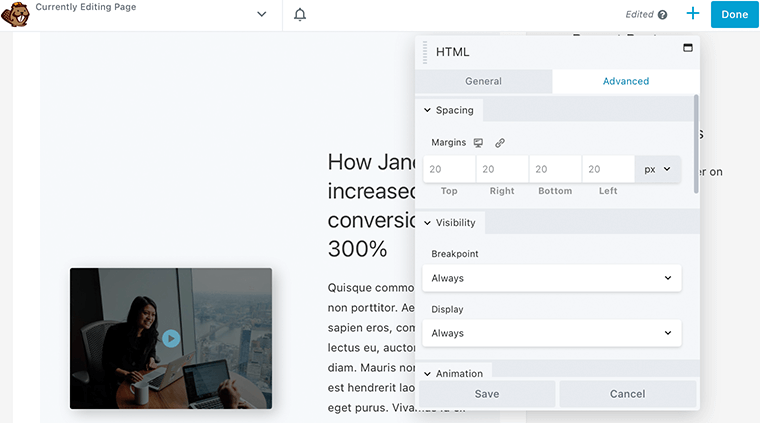Cancel the HTML module settings

[627, 394]
